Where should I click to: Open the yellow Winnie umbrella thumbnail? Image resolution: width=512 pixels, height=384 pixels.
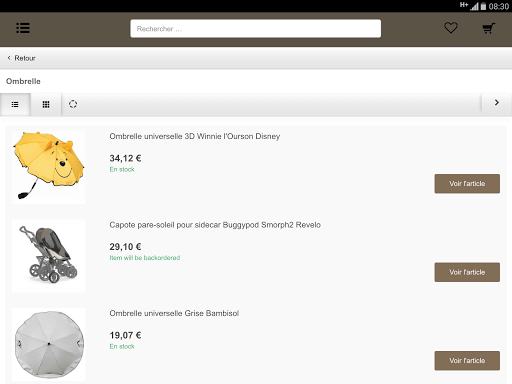coord(49,167)
